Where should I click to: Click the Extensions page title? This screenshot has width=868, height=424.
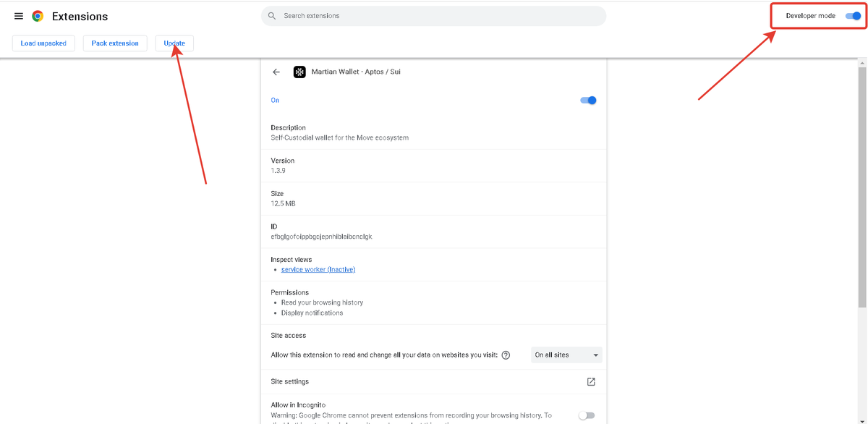tap(80, 16)
